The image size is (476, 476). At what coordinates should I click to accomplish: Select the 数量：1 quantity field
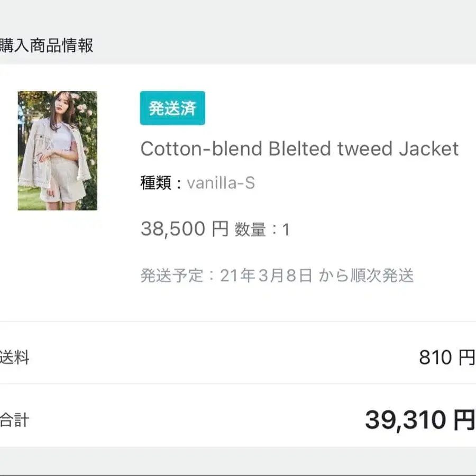(262, 230)
